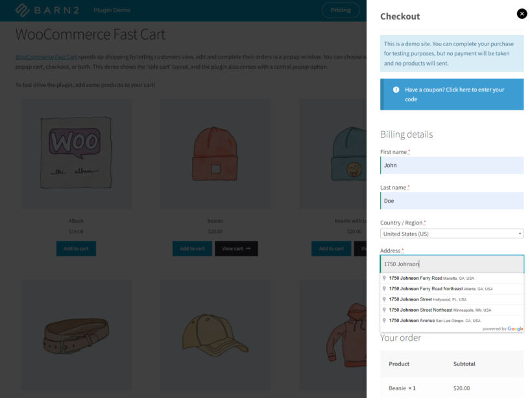This screenshot has width=532, height=398.
Task: Click the Pricing button in the header
Action: [x=341, y=10]
